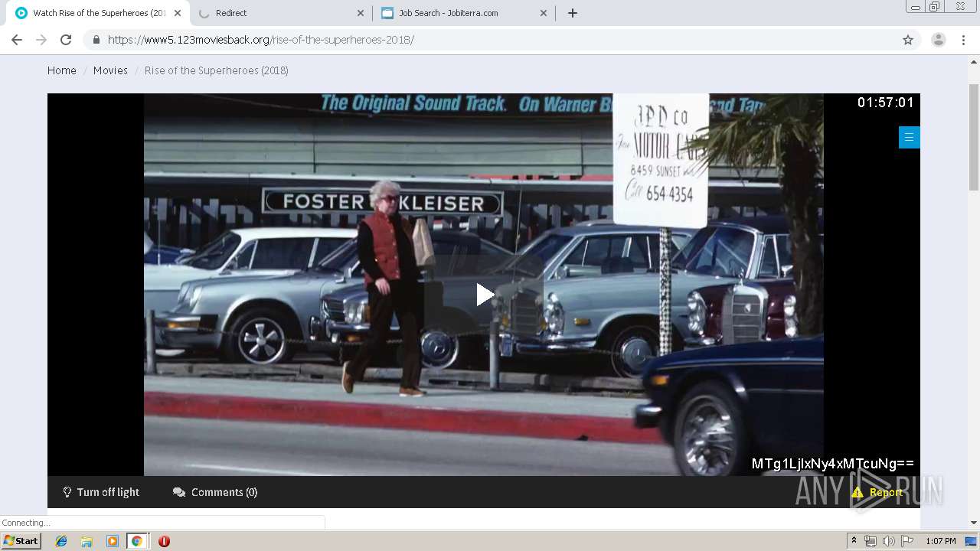Click the Turn off light lightbulb icon
Viewport: 980px width, 551px height.
[67, 492]
